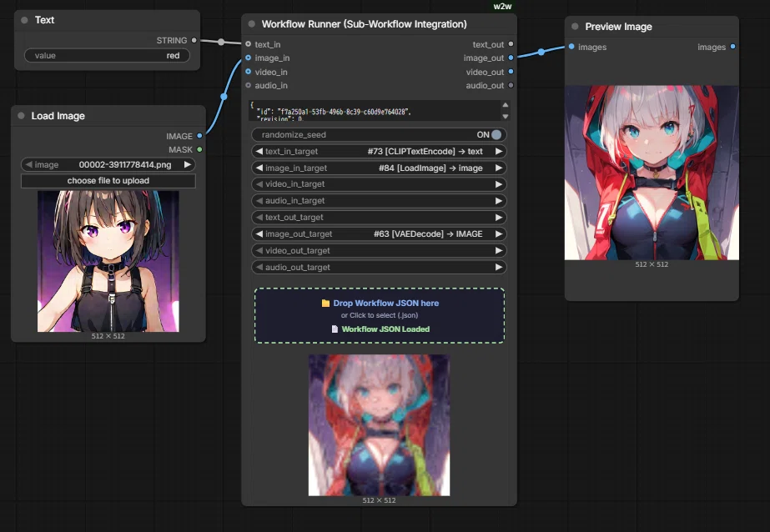Collapse the Workflow Runner node title dot
The image size is (770, 532).
point(252,24)
